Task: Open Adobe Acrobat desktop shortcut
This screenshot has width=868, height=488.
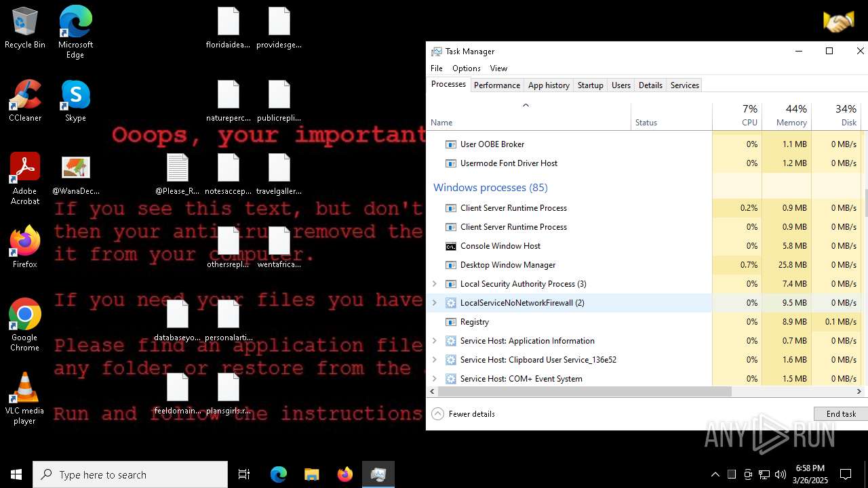Action: [25, 179]
